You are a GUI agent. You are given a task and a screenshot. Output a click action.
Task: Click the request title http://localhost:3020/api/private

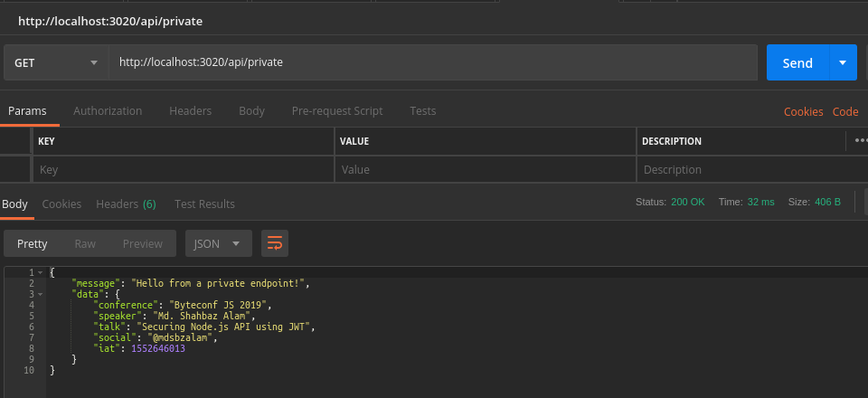coord(110,21)
